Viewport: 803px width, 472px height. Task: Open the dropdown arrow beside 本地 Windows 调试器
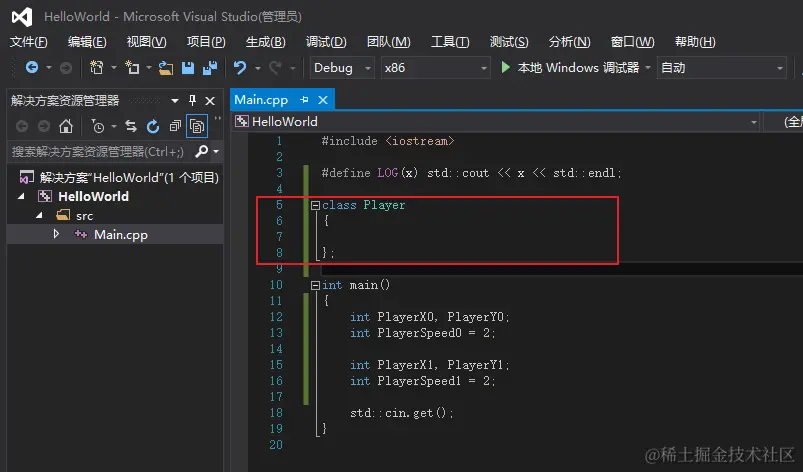click(648, 68)
